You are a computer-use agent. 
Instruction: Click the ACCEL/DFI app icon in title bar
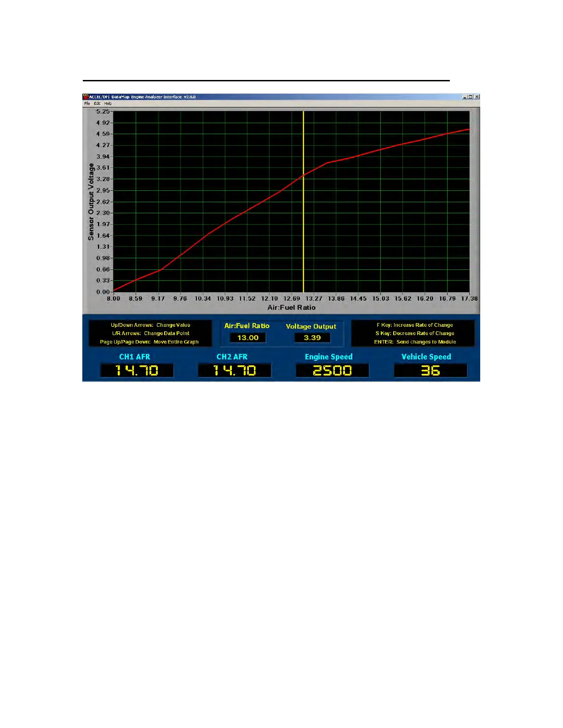click(86, 97)
